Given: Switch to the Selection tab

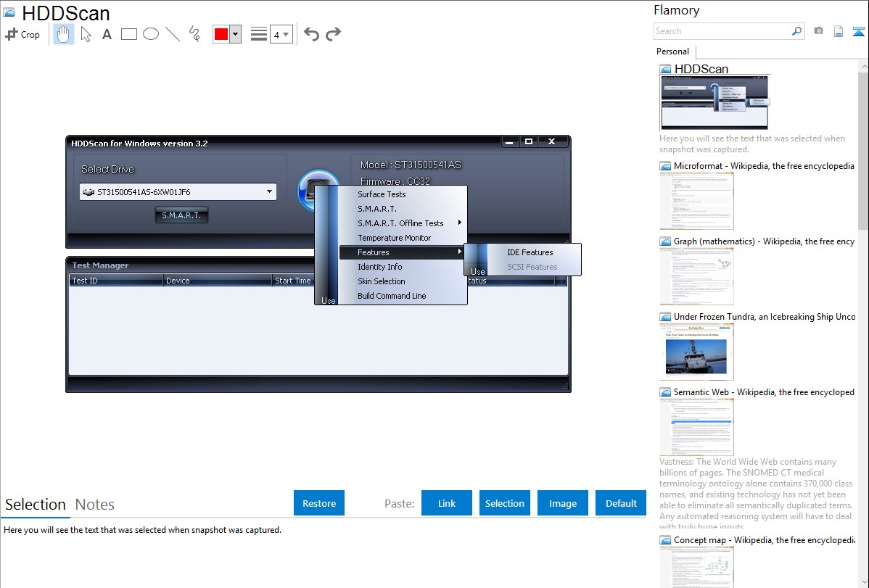Looking at the screenshot, I should 36,505.
